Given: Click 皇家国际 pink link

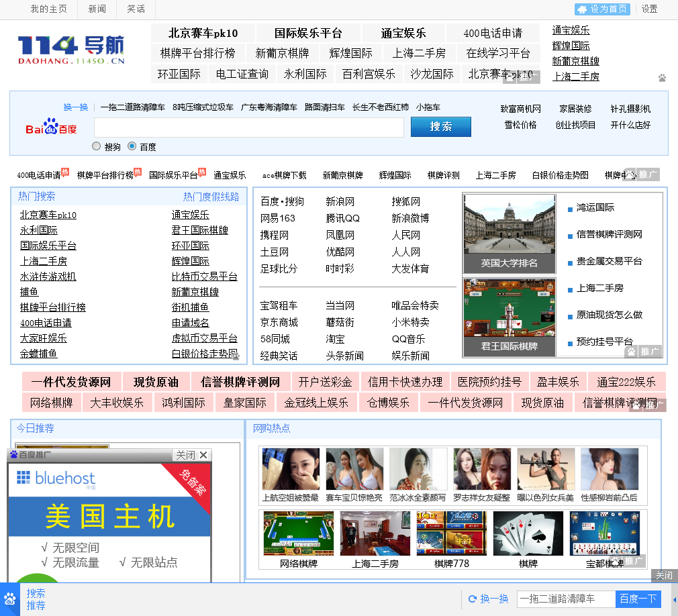Looking at the screenshot, I should tap(245, 403).
